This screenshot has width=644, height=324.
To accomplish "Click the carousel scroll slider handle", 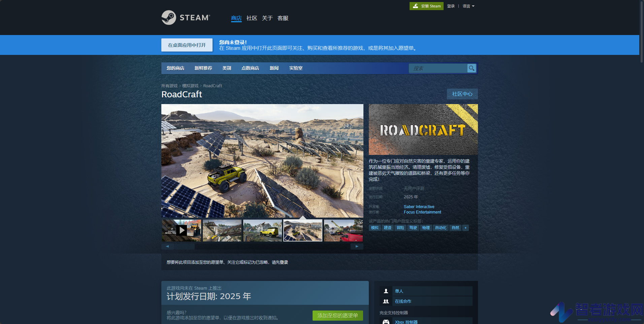I will 185,246.
